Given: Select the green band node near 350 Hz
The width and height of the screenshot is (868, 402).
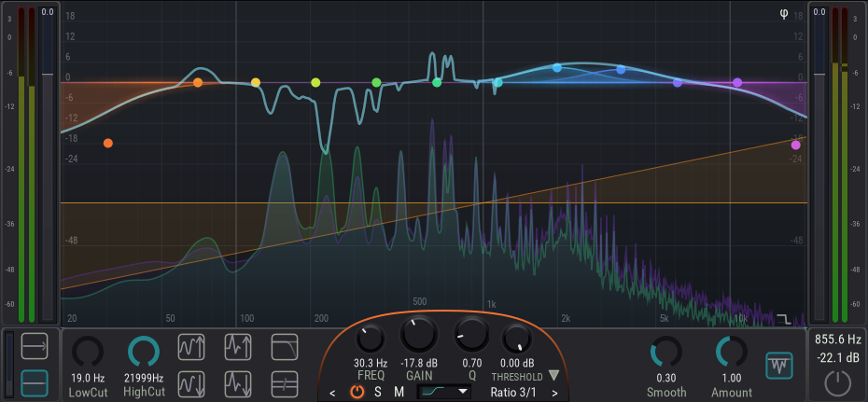Looking at the screenshot, I should click(x=376, y=82).
